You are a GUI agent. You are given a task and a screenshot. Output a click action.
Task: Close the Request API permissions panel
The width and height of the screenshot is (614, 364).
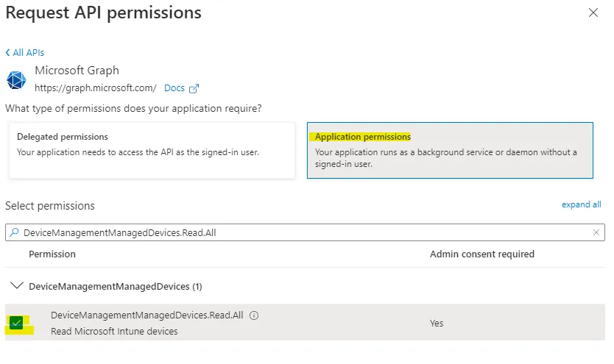click(593, 13)
